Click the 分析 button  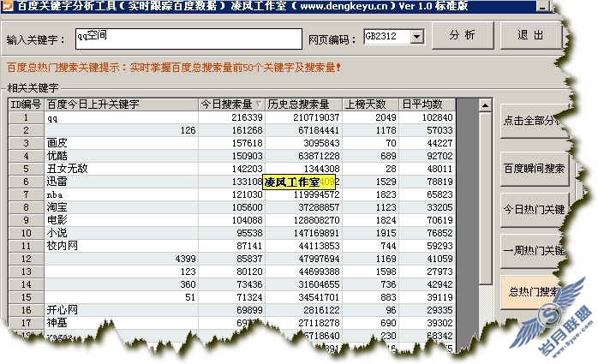pos(463,35)
